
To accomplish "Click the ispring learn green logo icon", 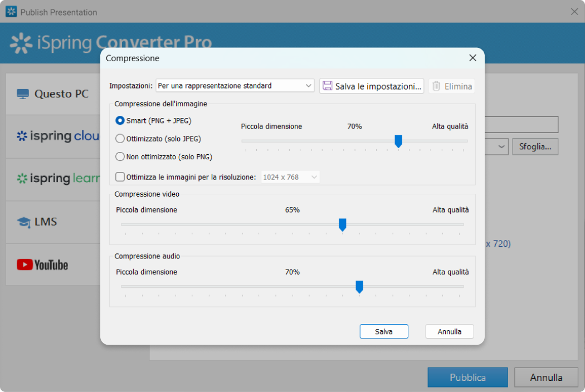I will (x=22, y=179).
